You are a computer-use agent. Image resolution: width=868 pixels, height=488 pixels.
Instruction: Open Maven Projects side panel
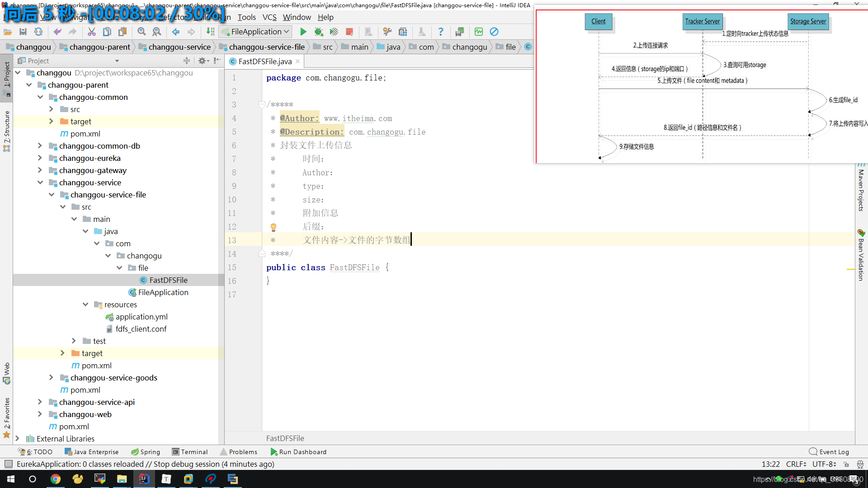(861, 187)
